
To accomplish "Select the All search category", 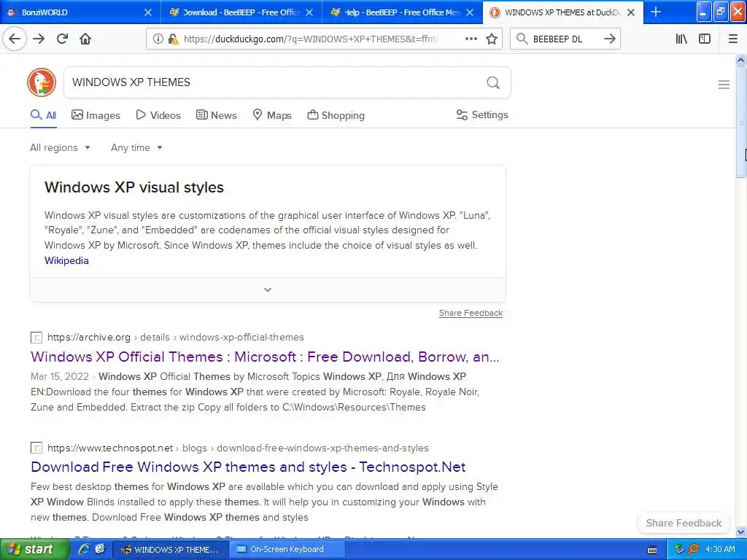I will (43, 115).
